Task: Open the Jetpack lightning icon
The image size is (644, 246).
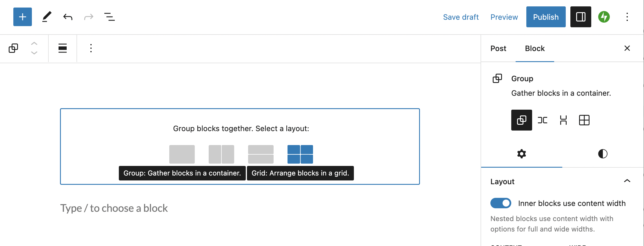Action: coord(604,17)
